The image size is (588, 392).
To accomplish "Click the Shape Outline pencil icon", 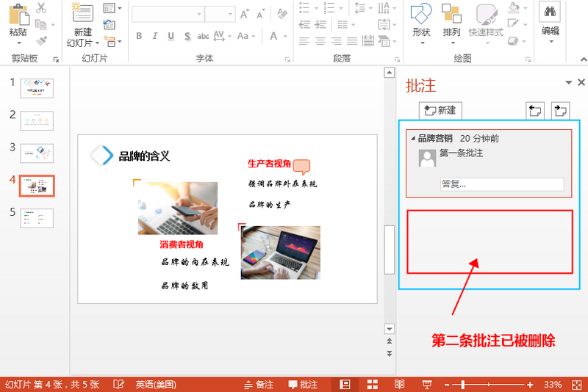I will (513, 23).
